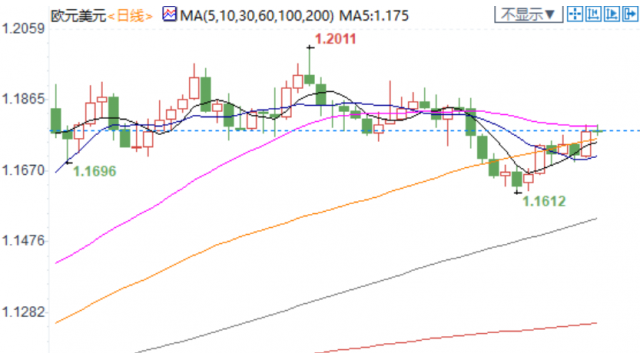The height and width of the screenshot is (360, 640).
Task: Click the exit arrow icon at top right
Action: pos(630,14)
